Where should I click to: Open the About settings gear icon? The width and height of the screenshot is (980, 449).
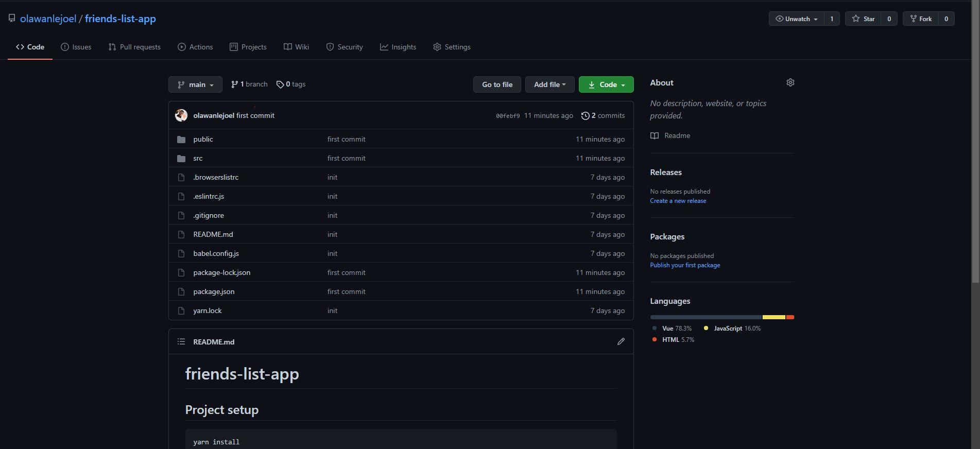(x=790, y=82)
